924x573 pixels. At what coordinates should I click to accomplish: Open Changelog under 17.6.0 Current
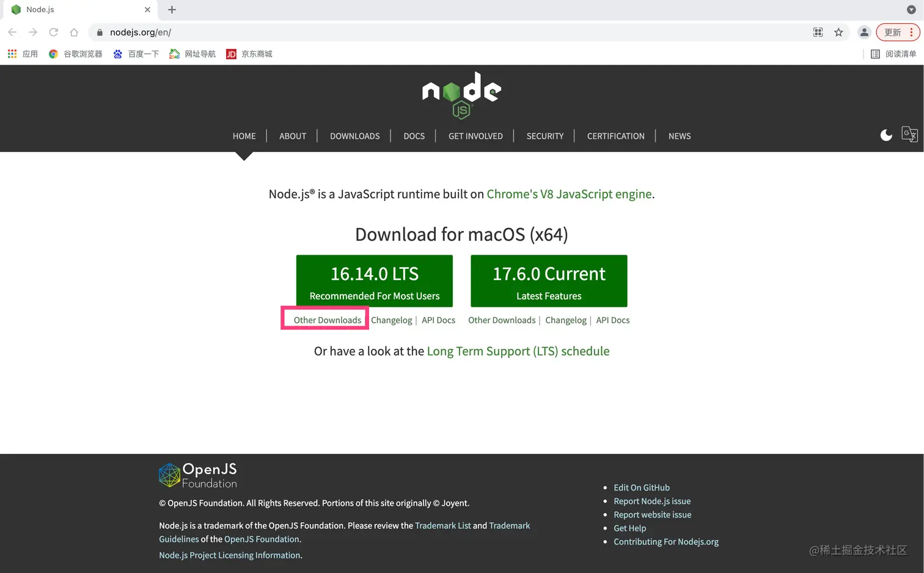(566, 320)
